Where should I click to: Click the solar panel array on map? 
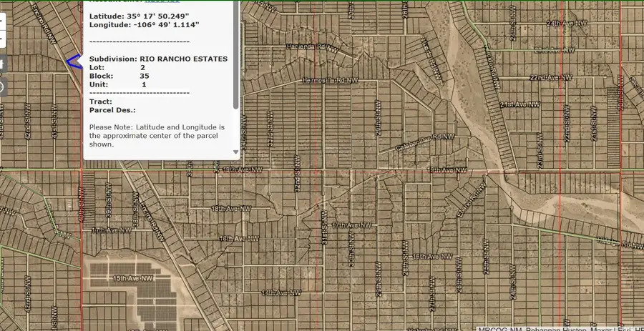click(134, 293)
